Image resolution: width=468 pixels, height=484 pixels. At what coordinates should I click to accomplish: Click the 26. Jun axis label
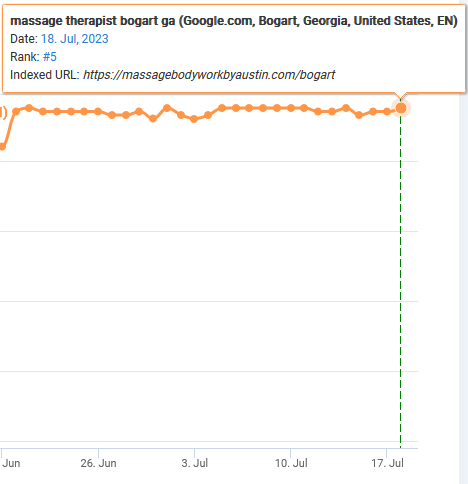[98, 463]
